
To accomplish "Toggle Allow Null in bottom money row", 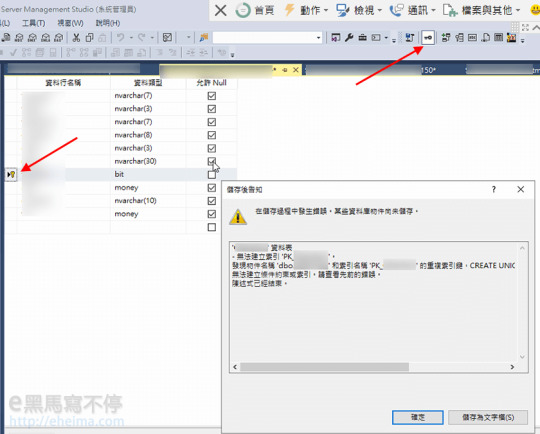I will pos(212,214).
